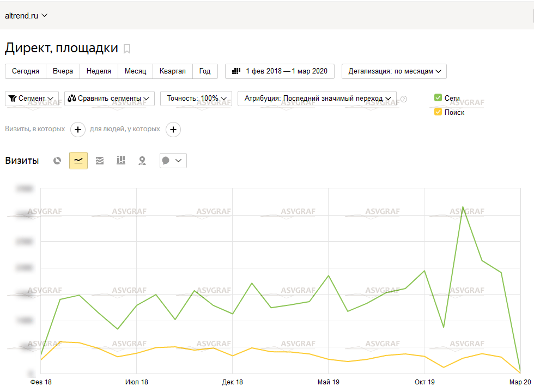This screenshot has height=392, width=534.
Task: Click the Июл 18 axis label
Action: point(137,382)
